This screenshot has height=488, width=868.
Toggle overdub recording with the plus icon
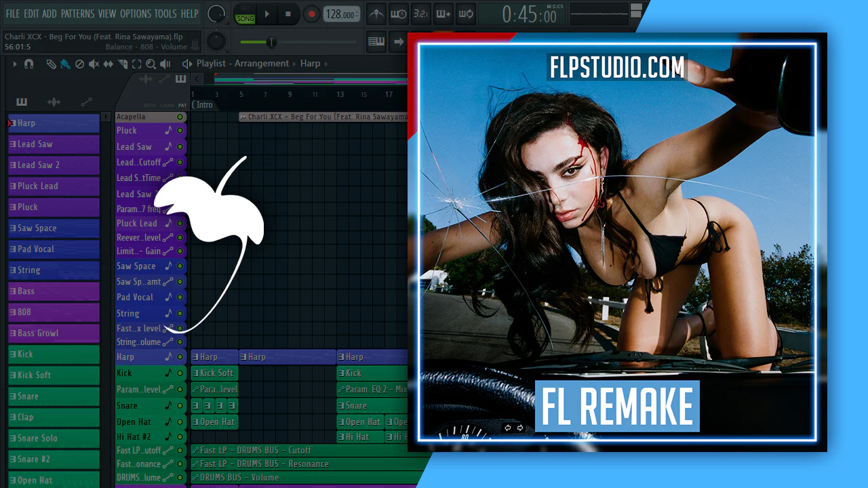pos(443,14)
